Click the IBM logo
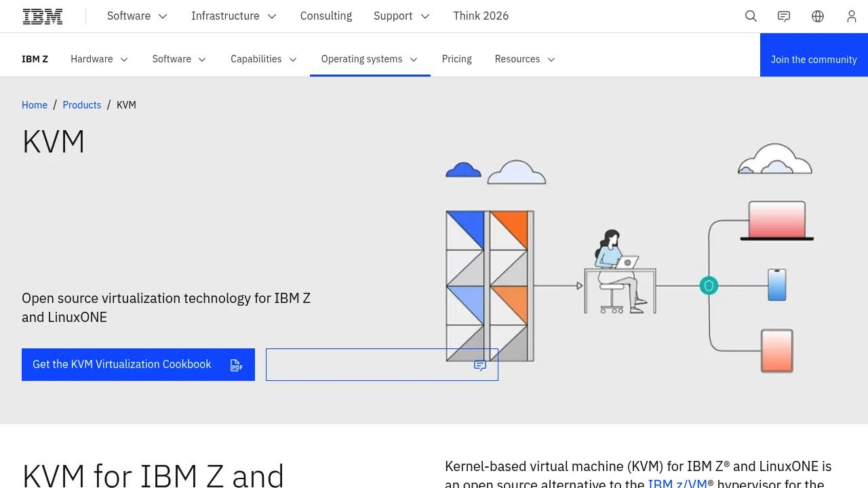 [43, 16]
